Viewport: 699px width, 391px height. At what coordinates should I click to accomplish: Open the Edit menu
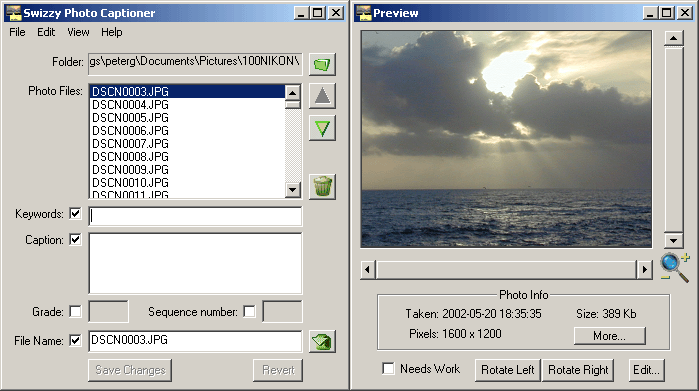[x=46, y=32]
